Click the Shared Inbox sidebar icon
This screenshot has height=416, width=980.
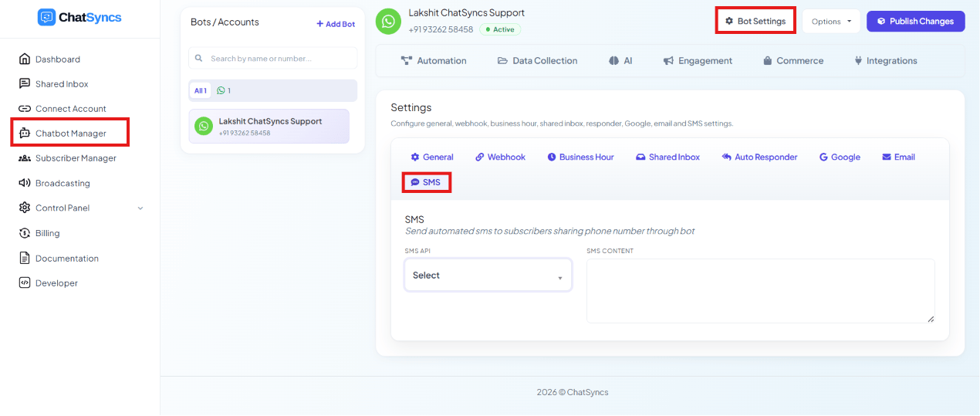coord(25,84)
